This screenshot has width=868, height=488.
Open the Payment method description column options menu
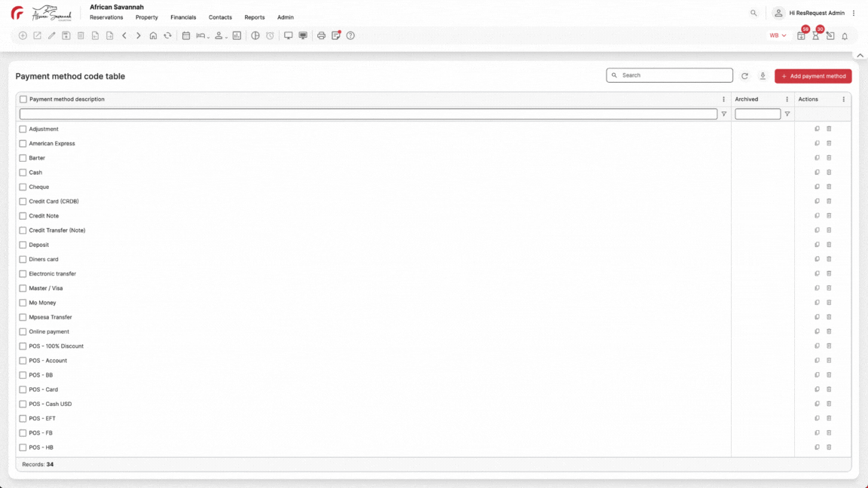pyautogui.click(x=723, y=99)
